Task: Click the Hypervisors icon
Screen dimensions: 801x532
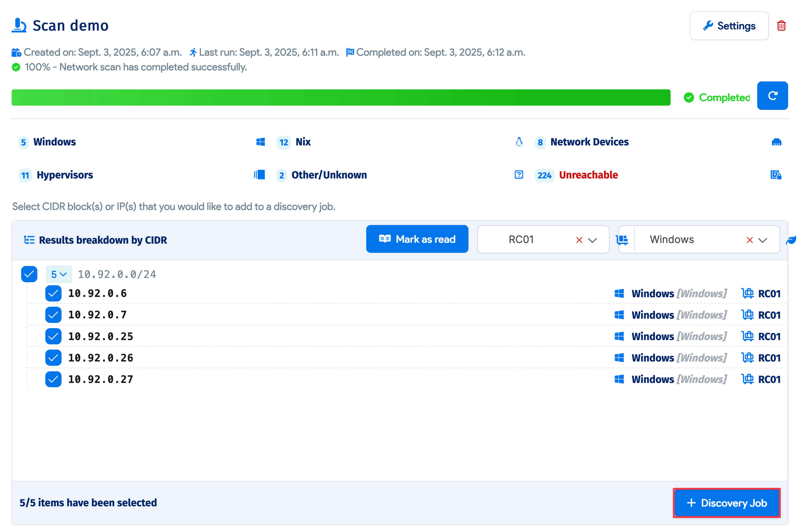Action: [x=259, y=175]
